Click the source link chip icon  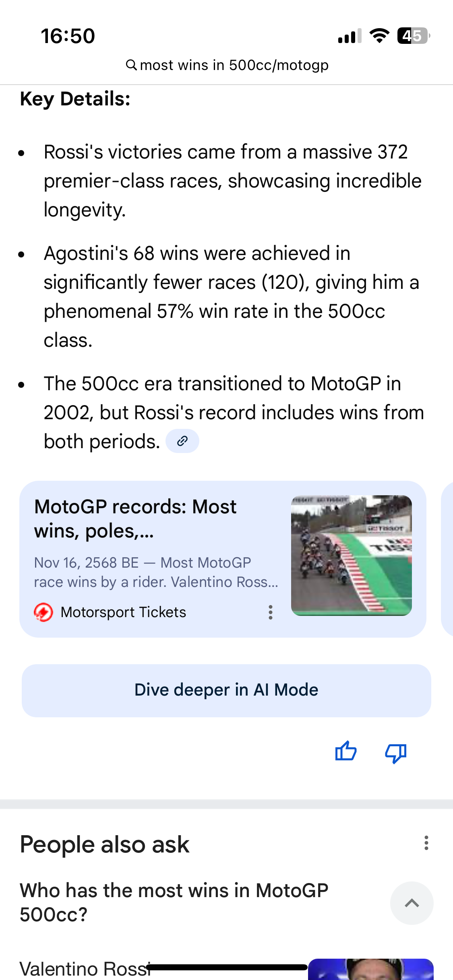pos(182,441)
